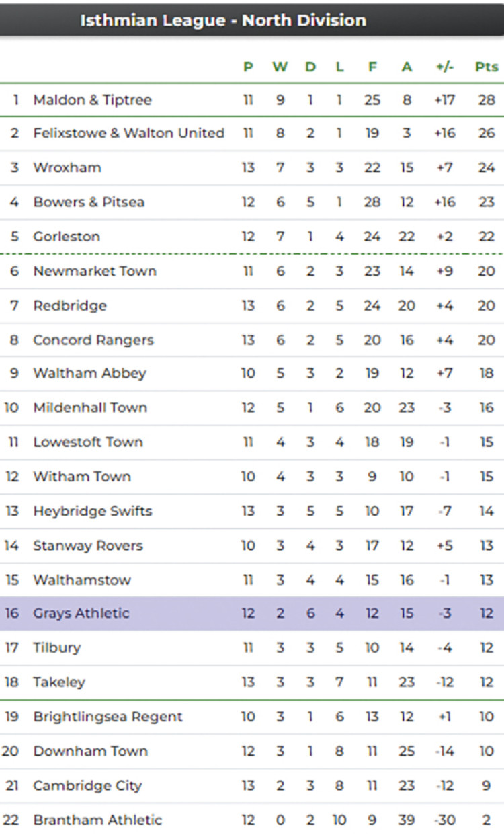
Task: Select Waltham Abbey in the table
Action: click(89, 373)
